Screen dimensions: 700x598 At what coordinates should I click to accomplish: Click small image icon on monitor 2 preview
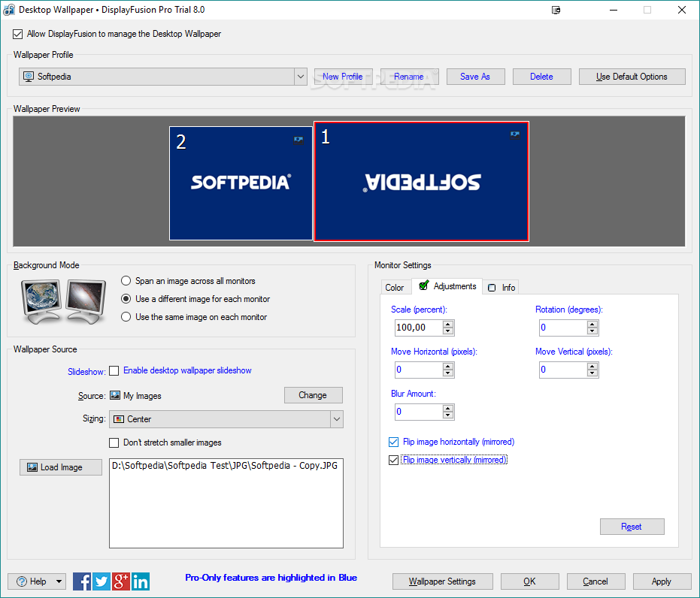tap(298, 140)
